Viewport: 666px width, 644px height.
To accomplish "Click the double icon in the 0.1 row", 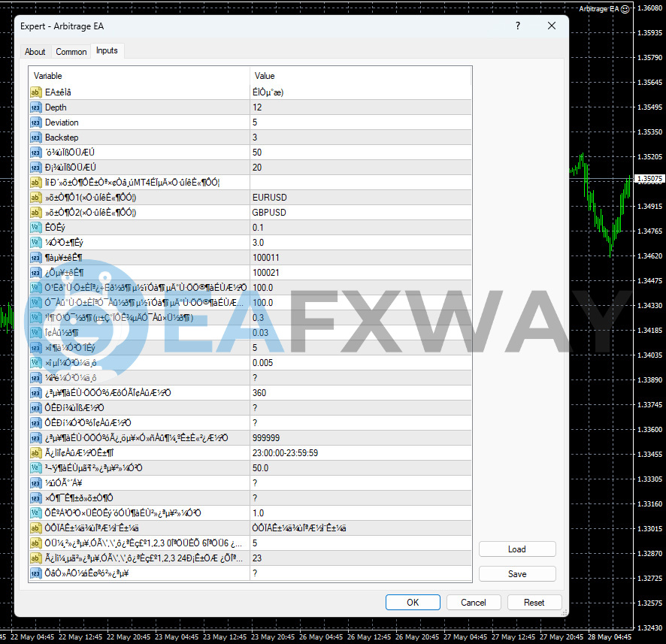I will point(35,228).
